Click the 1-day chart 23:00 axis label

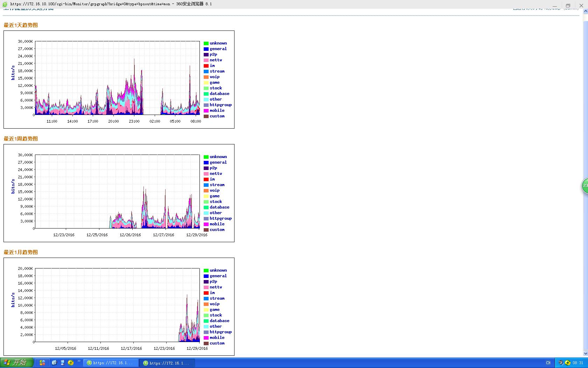(x=134, y=121)
